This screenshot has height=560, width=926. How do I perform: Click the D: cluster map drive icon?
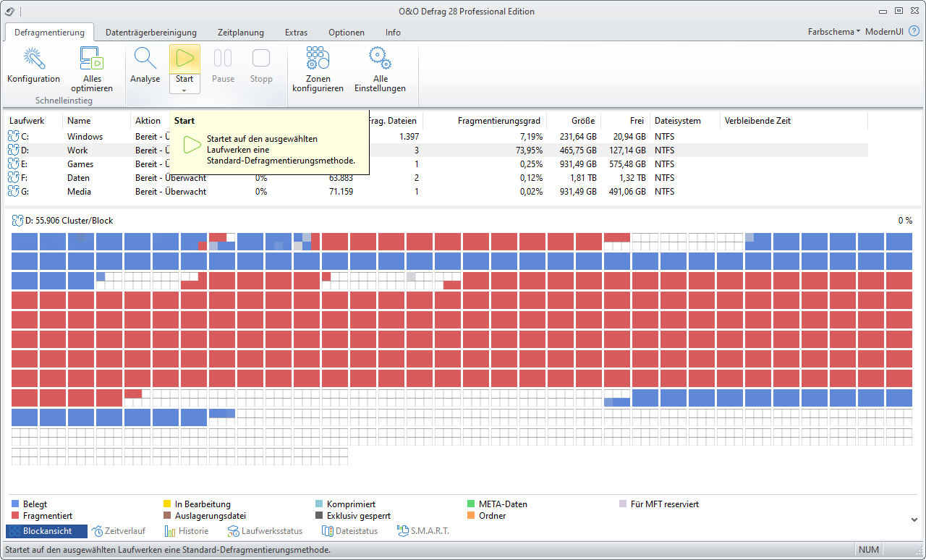17,221
